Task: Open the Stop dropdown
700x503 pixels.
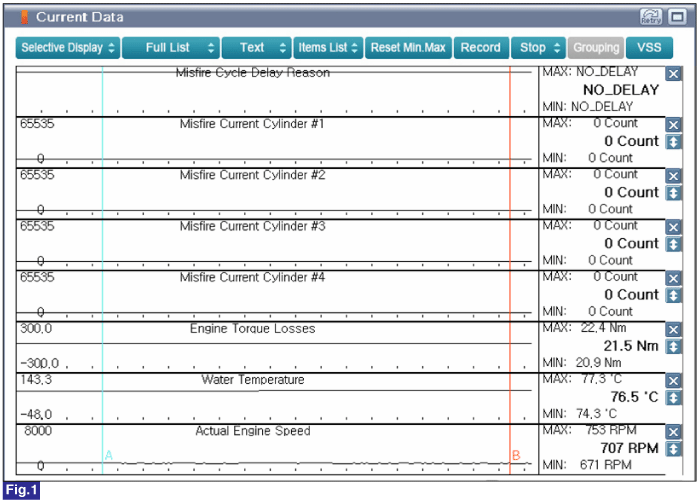Action: pyautogui.click(x=538, y=48)
